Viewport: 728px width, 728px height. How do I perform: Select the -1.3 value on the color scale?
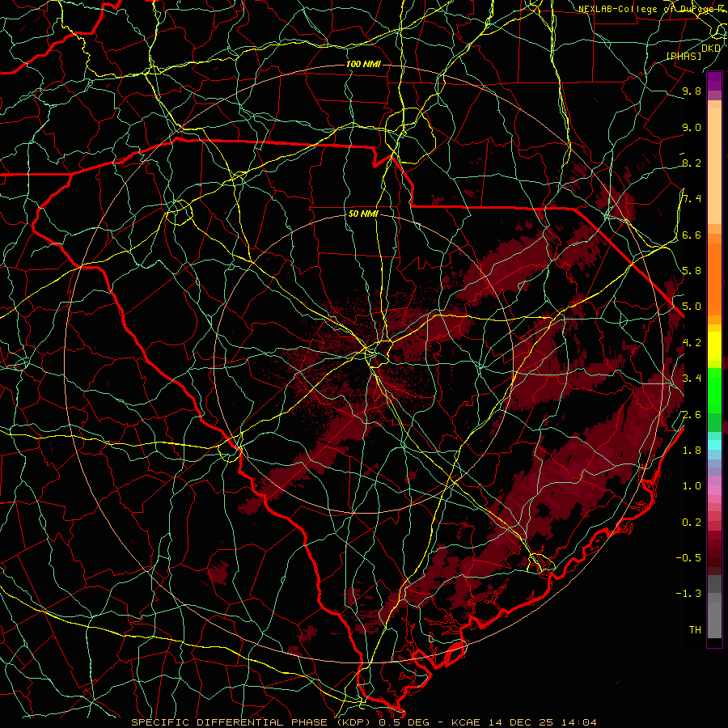(x=688, y=594)
